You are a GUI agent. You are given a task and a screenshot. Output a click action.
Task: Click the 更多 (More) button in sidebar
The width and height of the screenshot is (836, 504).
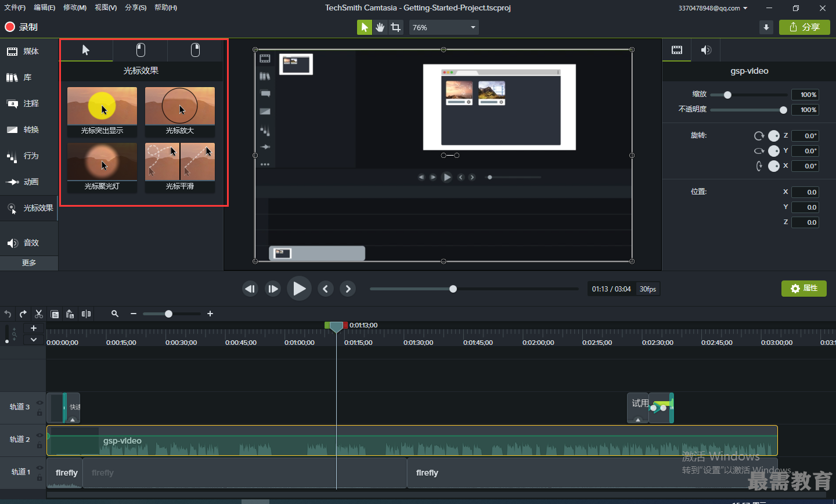pos(29,263)
